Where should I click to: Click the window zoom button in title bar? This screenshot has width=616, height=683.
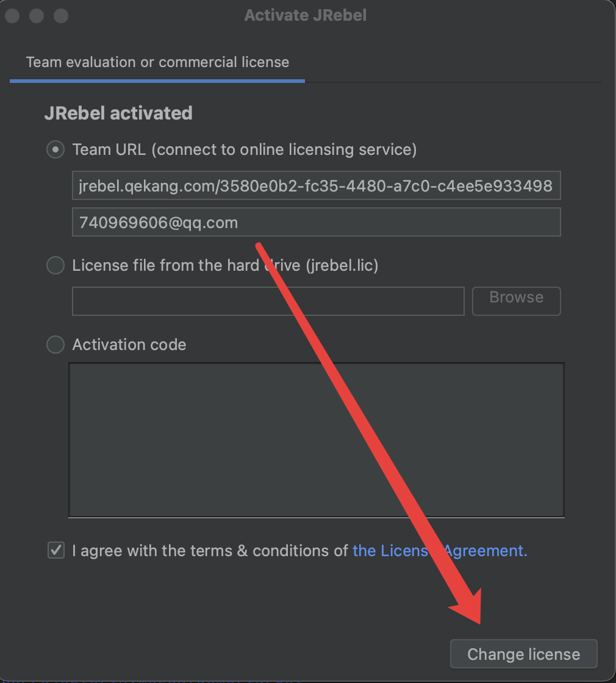coord(60,15)
